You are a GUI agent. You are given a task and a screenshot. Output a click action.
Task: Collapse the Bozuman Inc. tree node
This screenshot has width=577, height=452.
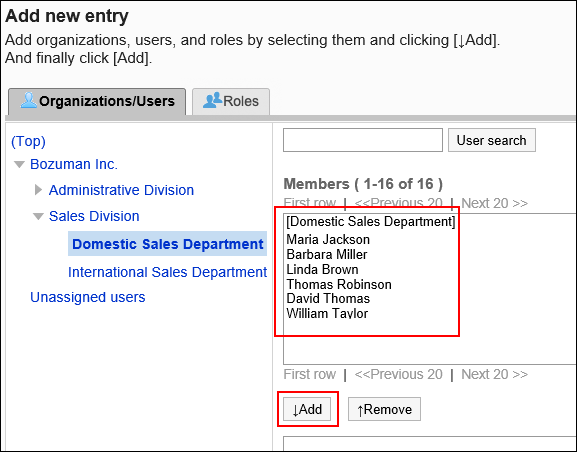tap(19, 165)
